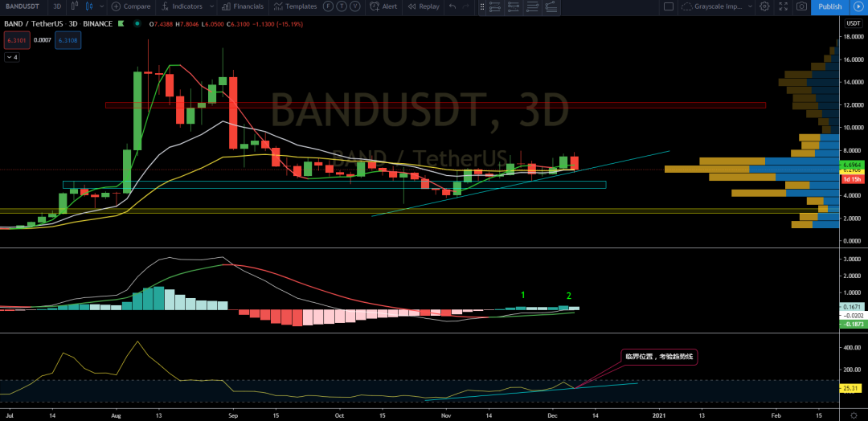This screenshot has width=868, height=421.
Task: Enter fullscreen mode
Action: [x=782, y=6]
